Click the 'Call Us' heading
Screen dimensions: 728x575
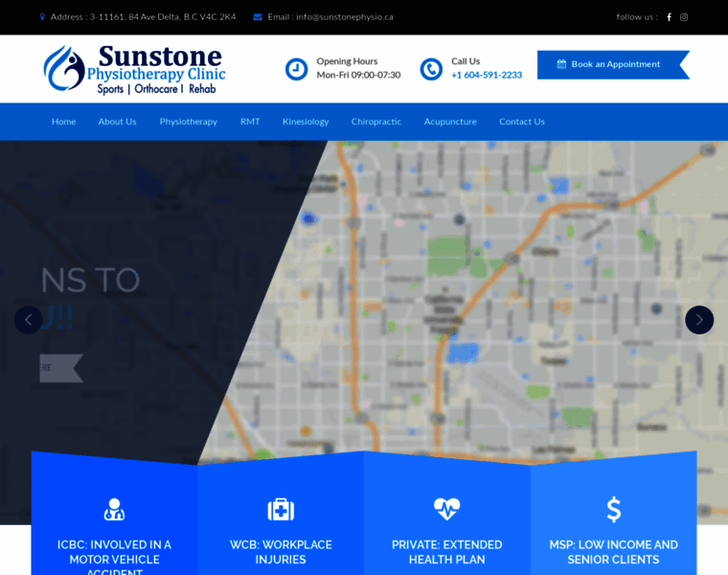tap(466, 61)
